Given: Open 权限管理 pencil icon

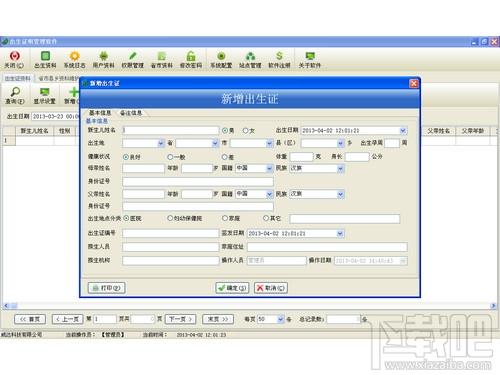Looking at the screenshot, I should click(133, 60).
